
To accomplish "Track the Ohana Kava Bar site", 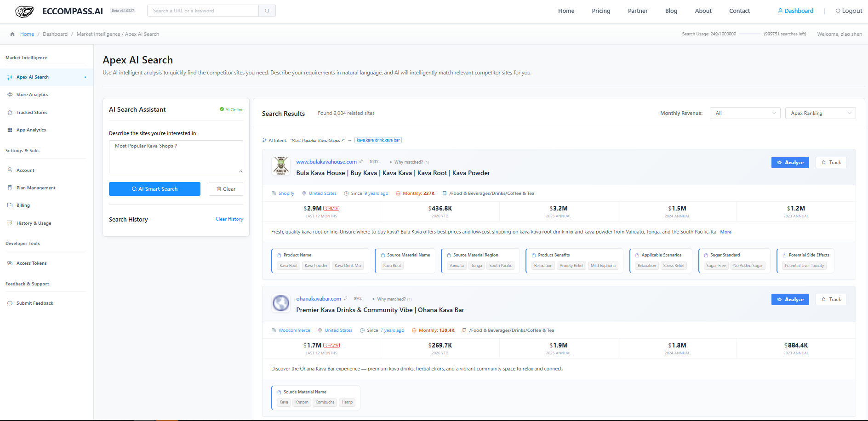I will pyautogui.click(x=831, y=300).
